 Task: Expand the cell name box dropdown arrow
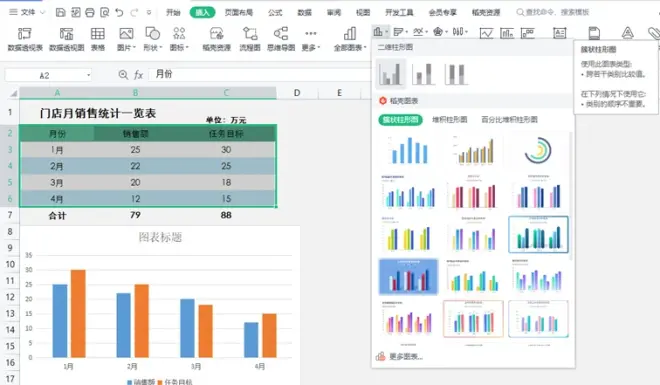88,75
